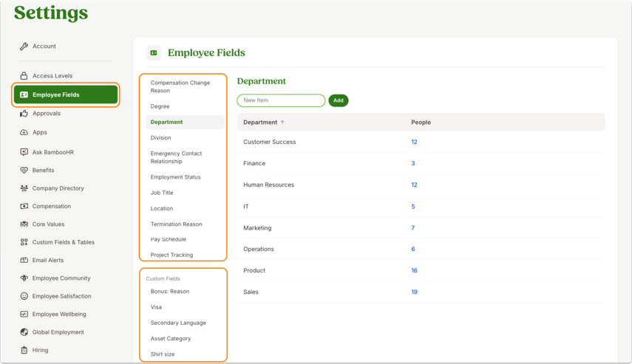Open Product people count 16

(414, 270)
